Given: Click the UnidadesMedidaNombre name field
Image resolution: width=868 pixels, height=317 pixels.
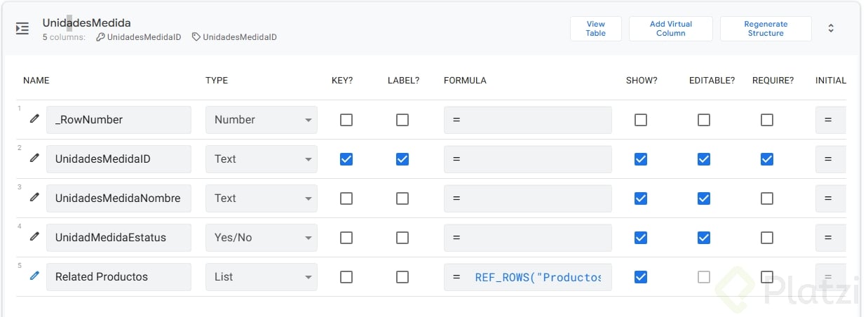Looking at the screenshot, I should click(x=118, y=198).
